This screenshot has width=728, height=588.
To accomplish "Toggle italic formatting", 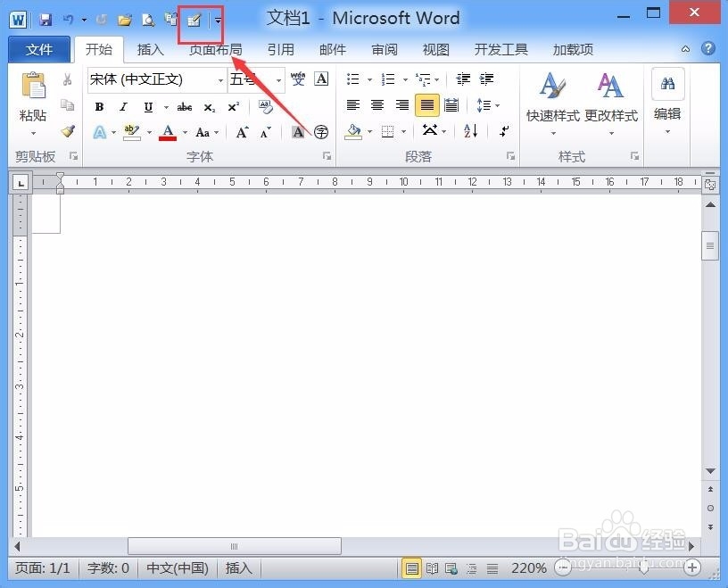I will 123,107.
